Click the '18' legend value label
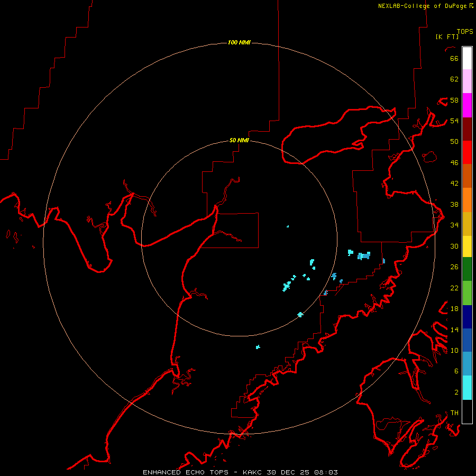The height and width of the screenshot is (476, 476). click(454, 309)
